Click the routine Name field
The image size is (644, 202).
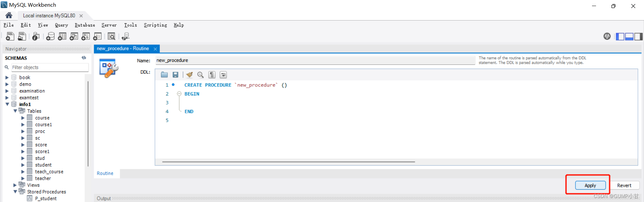point(315,60)
